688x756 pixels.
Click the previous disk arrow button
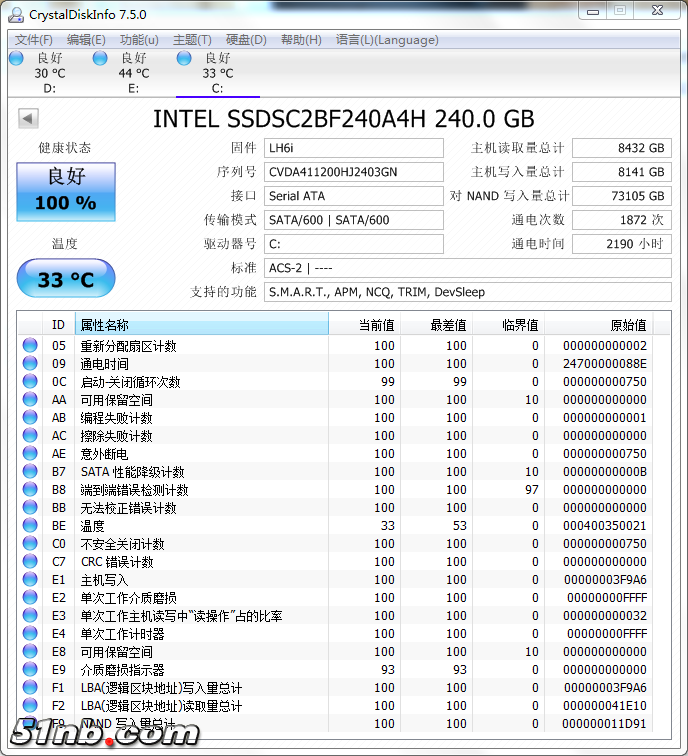tap(28, 119)
